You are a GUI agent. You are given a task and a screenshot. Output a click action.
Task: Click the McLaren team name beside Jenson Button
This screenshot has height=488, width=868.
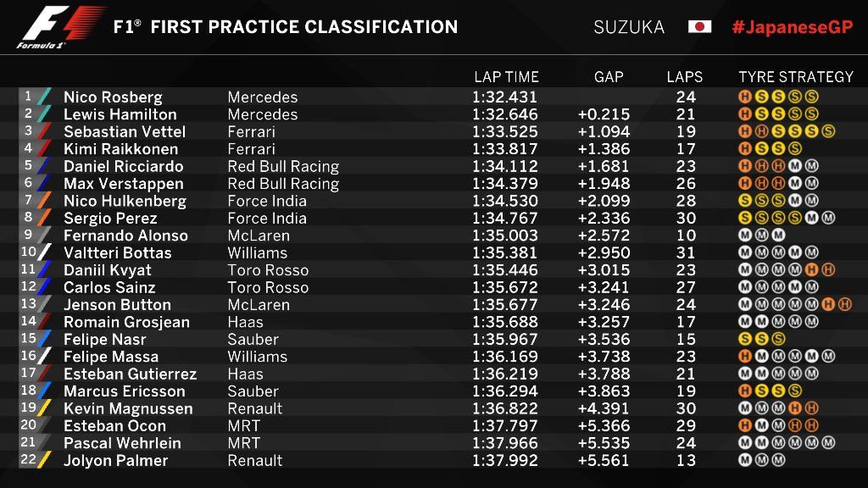259,305
